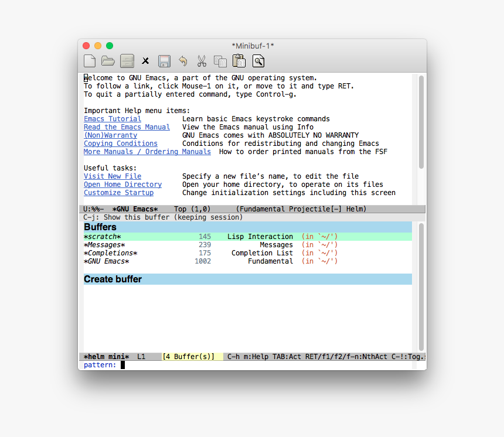Click the upper window scrollbar thumb

(421, 122)
